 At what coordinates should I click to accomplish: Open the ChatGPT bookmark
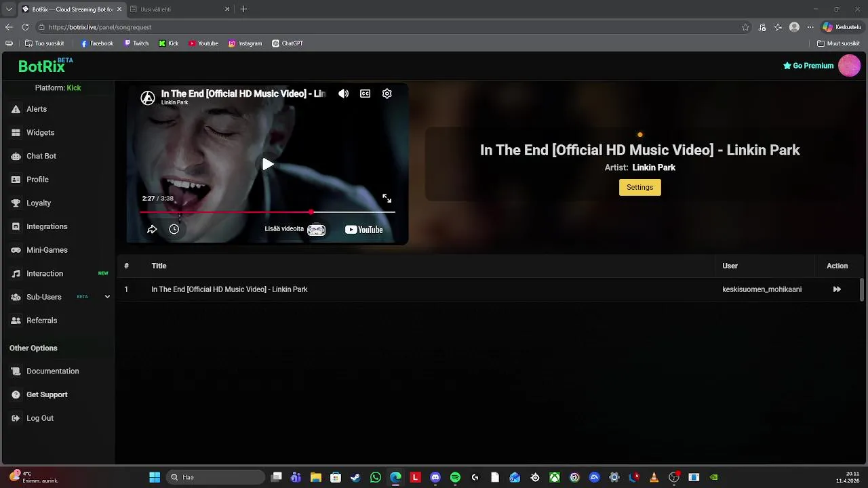pyautogui.click(x=288, y=43)
